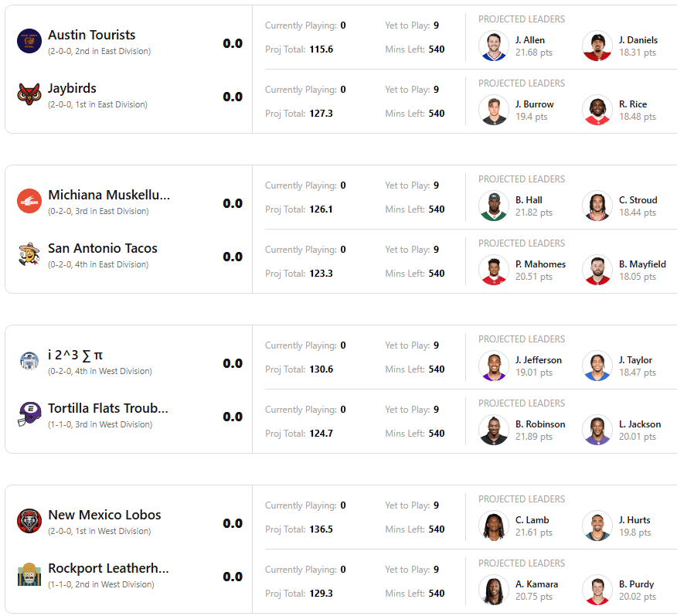This screenshot has width=677, height=616.
Task: Open J. Allen's player headshot
Action: coord(494,46)
